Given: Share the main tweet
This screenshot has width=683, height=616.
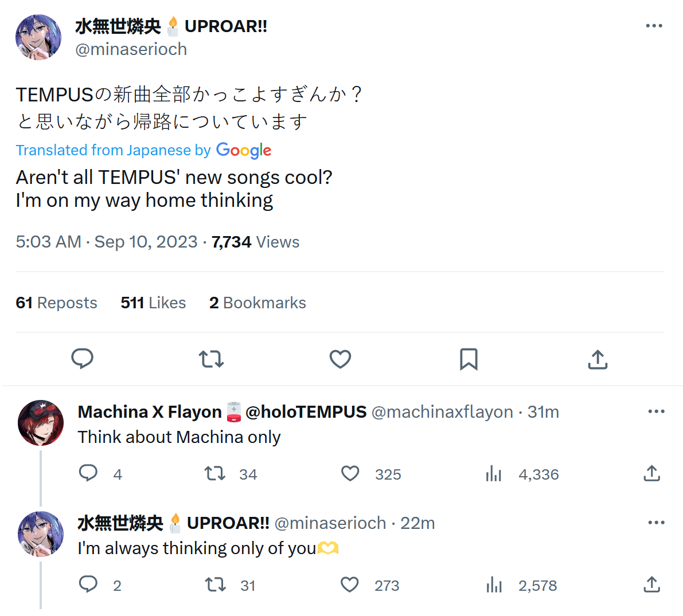Looking at the screenshot, I should coord(598,359).
